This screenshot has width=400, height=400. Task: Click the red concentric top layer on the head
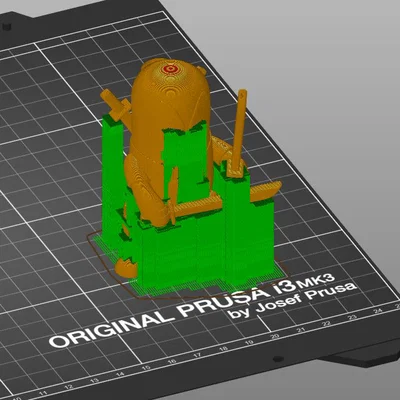[170, 69]
